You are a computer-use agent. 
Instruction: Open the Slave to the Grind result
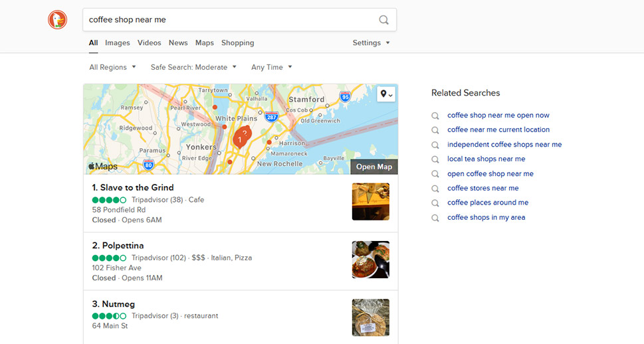point(133,187)
